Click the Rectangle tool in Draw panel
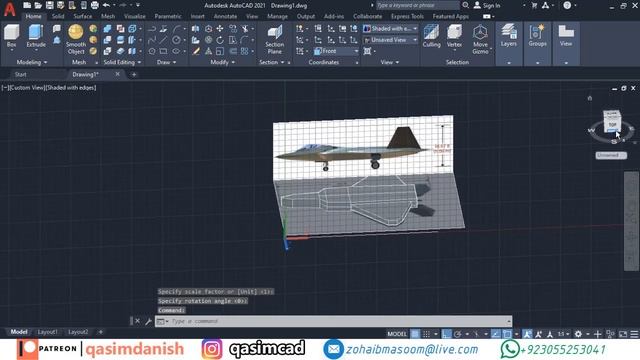This screenshot has height=360, width=640. pos(163,51)
